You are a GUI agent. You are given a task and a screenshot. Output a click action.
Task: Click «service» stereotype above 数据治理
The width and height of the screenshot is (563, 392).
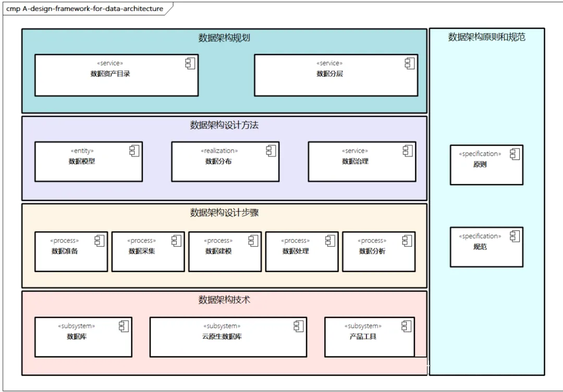click(355, 151)
